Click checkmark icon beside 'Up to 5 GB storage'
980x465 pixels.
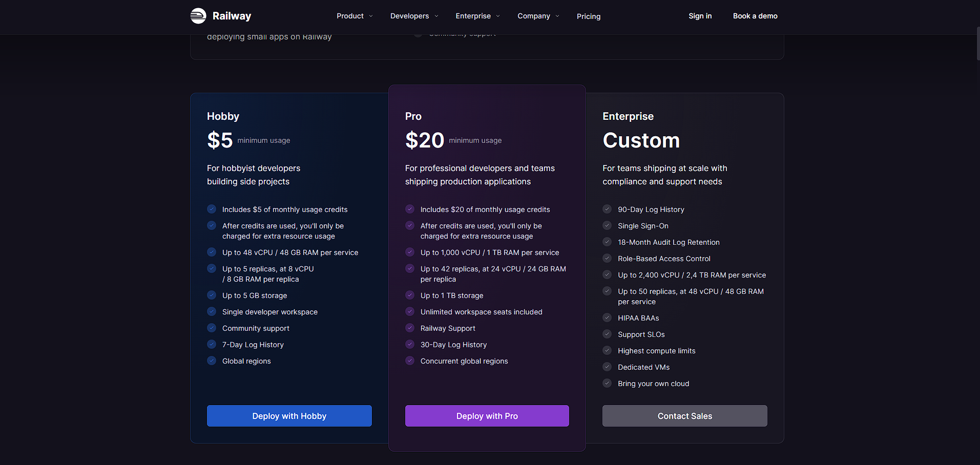(x=212, y=295)
